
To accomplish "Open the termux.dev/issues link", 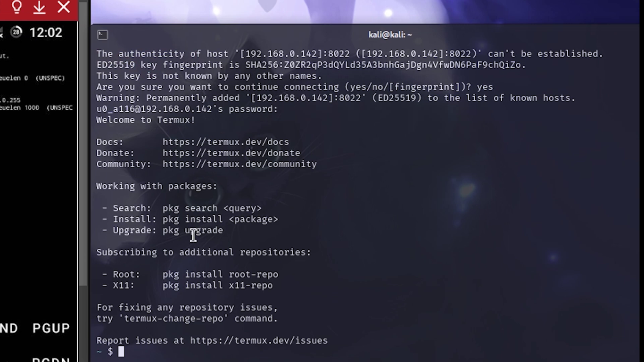I will (258, 340).
